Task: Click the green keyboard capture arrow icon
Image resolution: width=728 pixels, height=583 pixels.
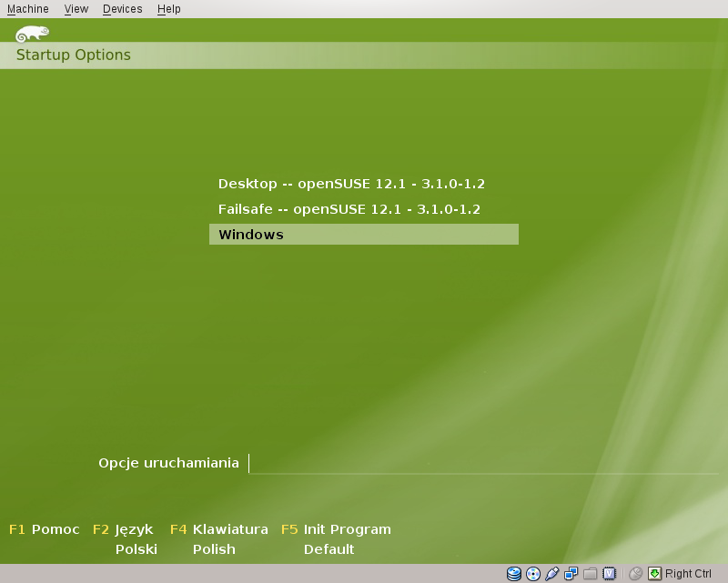Action: pos(654,574)
